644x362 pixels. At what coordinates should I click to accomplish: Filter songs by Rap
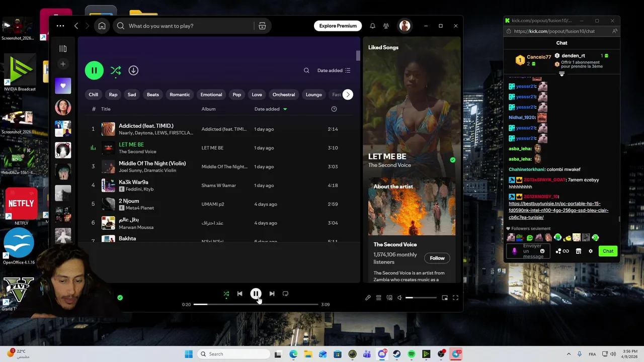[113, 95]
